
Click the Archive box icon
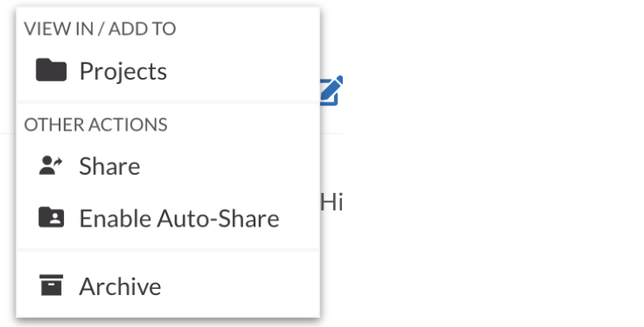pyautogui.click(x=51, y=285)
